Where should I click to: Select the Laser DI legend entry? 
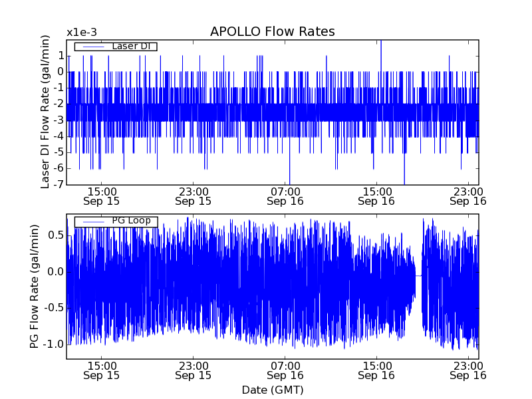pyautogui.click(x=116, y=47)
